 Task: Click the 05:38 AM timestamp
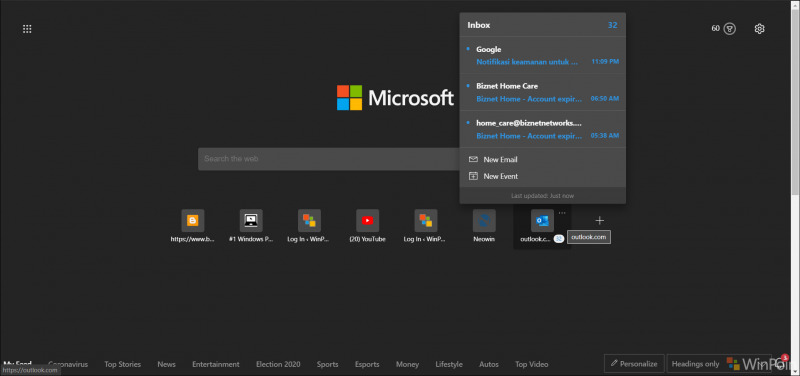tap(605, 136)
